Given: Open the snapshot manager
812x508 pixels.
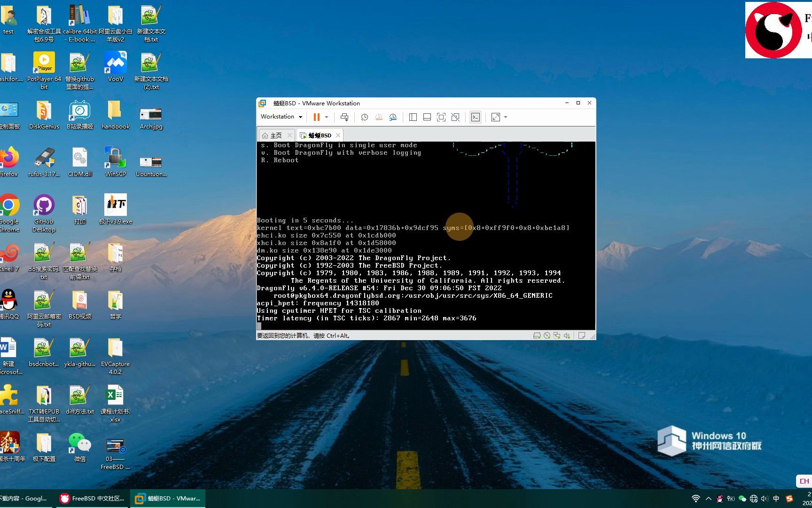Looking at the screenshot, I should click(393, 117).
